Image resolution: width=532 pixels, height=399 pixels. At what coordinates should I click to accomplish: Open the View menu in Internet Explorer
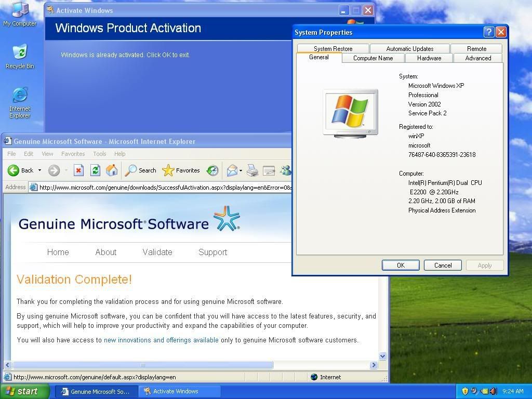coord(47,154)
